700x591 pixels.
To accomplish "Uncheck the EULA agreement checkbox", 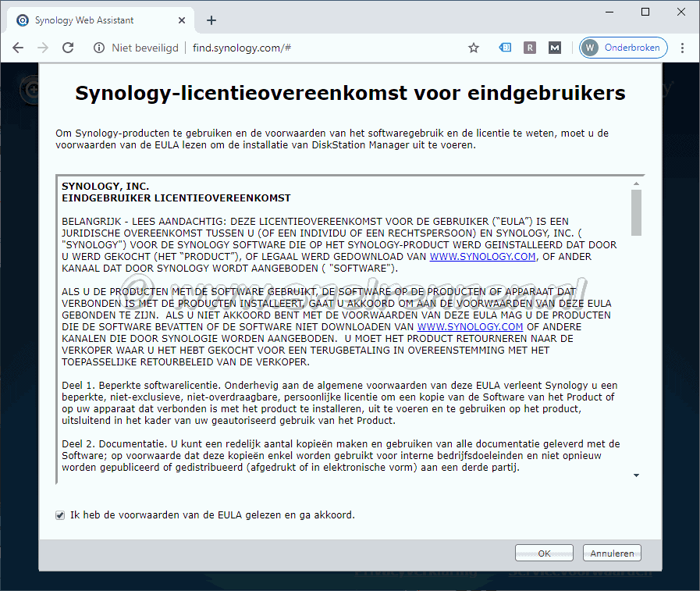I will [60, 515].
